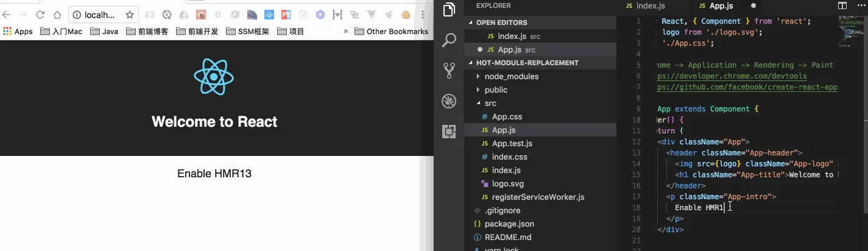Open the 前端博客 bookmarks folder

[x=147, y=31]
